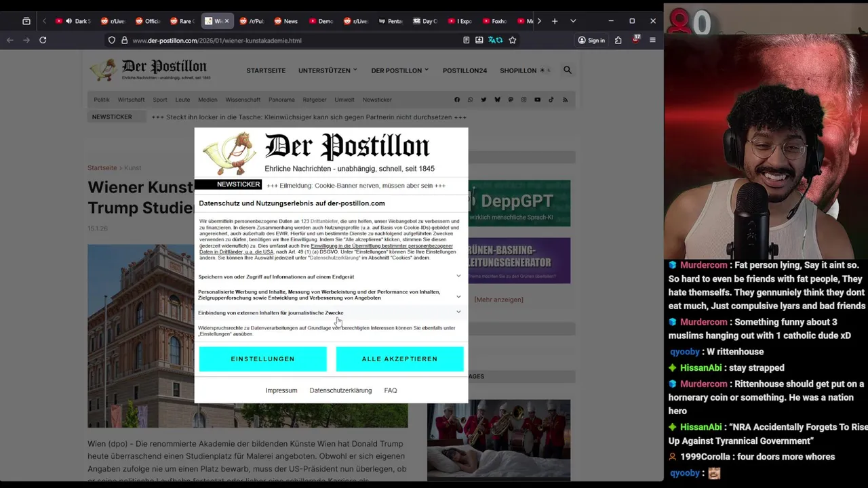Open the DER POSTILLON dropdown menu
Screen dimensions: 868x488
point(399,70)
